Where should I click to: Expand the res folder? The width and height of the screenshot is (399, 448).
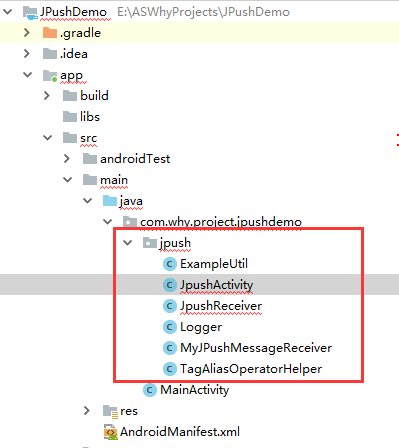click(87, 411)
